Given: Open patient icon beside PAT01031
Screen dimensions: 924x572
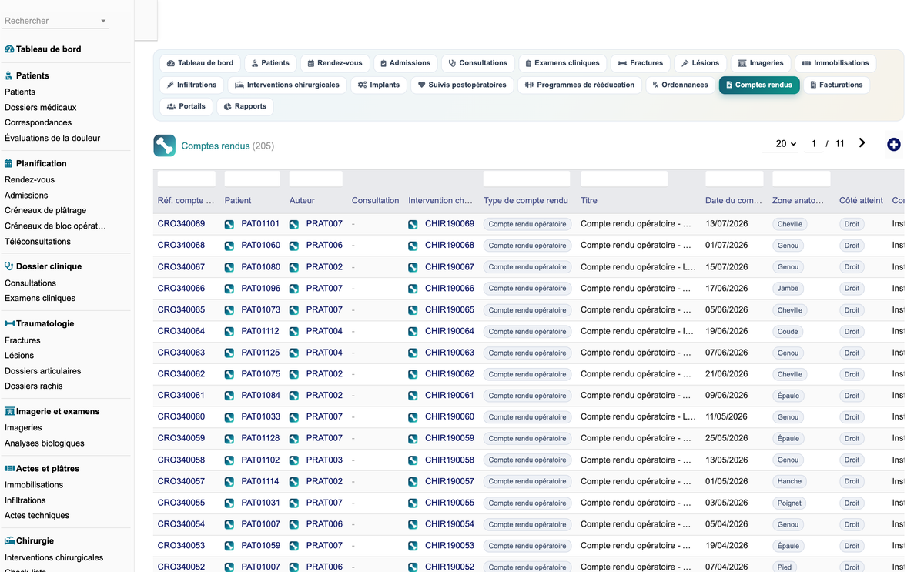Looking at the screenshot, I should [x=229, y=503].
